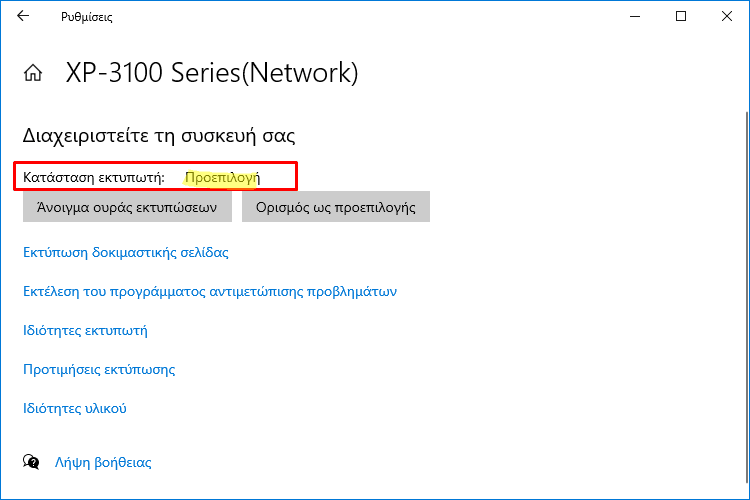Click the Διαχειριστείτε τη συσκευή σας heading
This screenshot has width=750, height=500.
(159, 136)
